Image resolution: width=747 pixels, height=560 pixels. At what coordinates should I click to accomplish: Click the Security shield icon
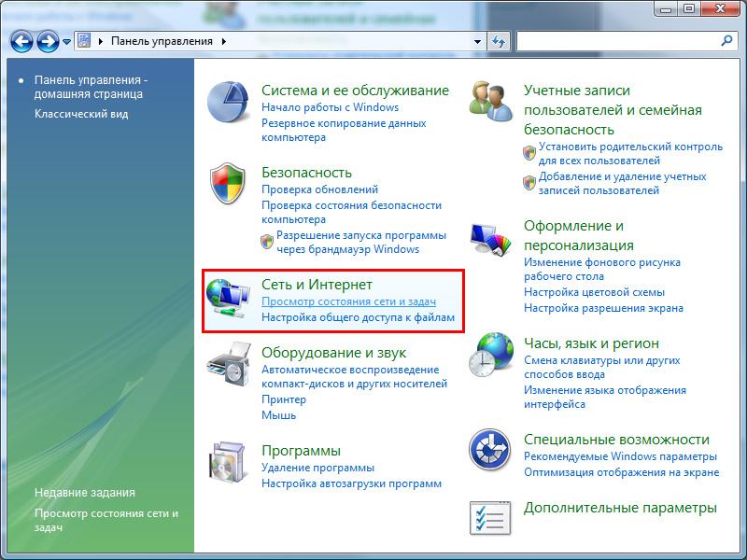[228, 183]
